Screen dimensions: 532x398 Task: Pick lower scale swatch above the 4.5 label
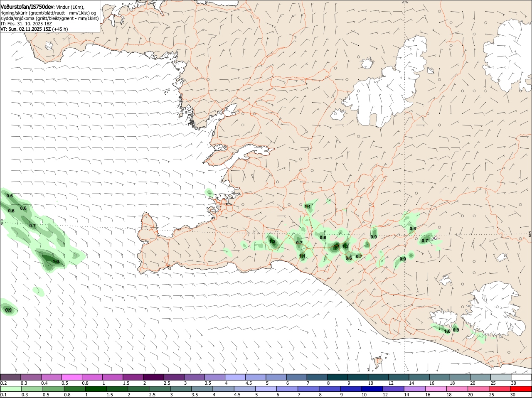[244, 389]
